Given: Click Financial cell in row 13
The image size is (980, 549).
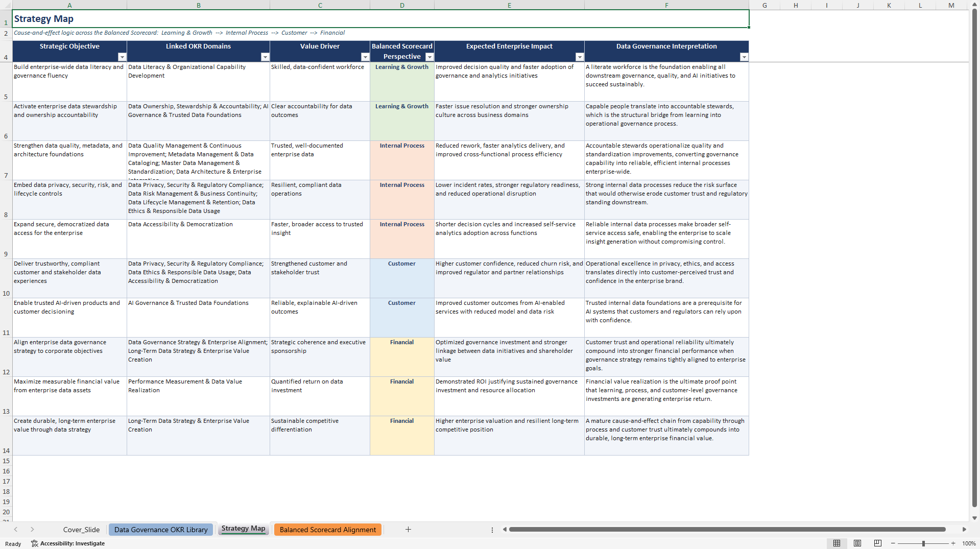Looking at the screenshot, I should (402, 396).
